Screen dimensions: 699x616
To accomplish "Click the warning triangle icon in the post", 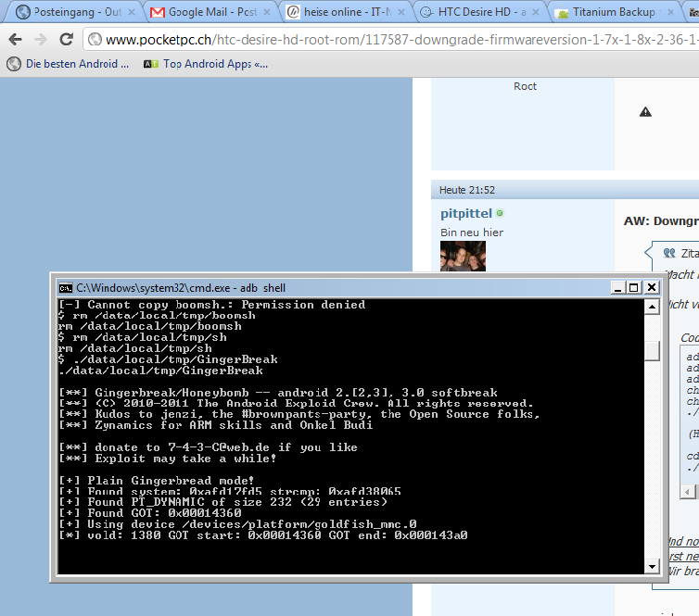I will (x=645, y=112).
